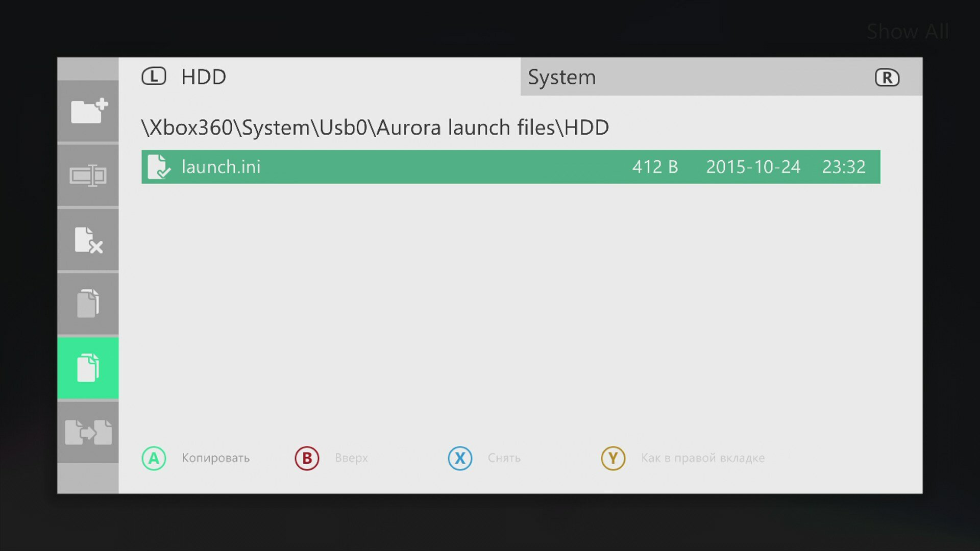
Task: Select the launch.ini file row
Action: (510, 167)
